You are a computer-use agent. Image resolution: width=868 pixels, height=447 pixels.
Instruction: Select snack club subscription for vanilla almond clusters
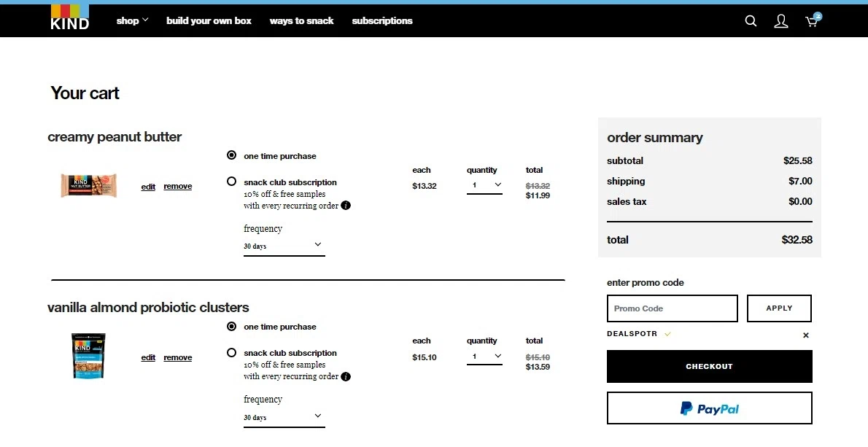231,352
